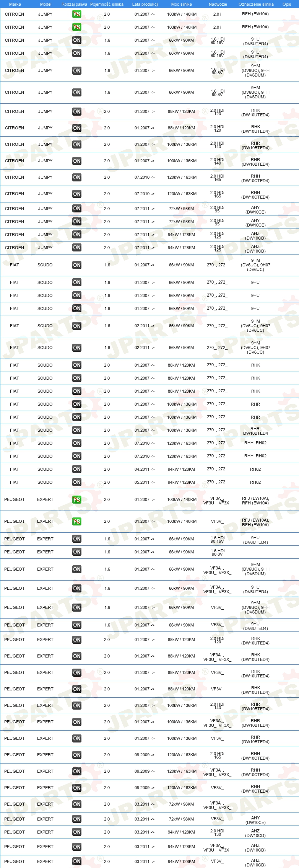This screenshot has width=299, height=868.
Task: Click RH02 engine code in 04.2011 row
Action: click(x=255, y=469)
